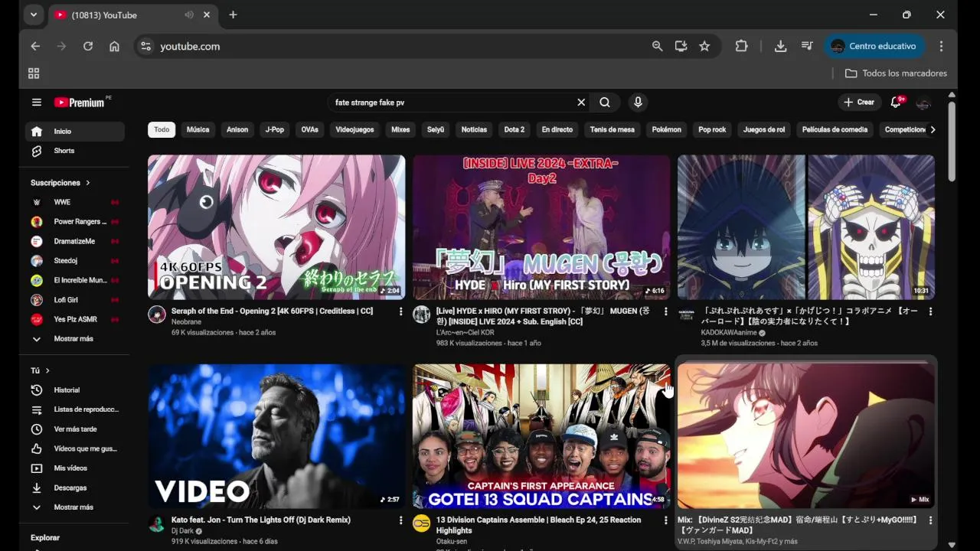Open the WWE subscription channel

pos(75,202)
